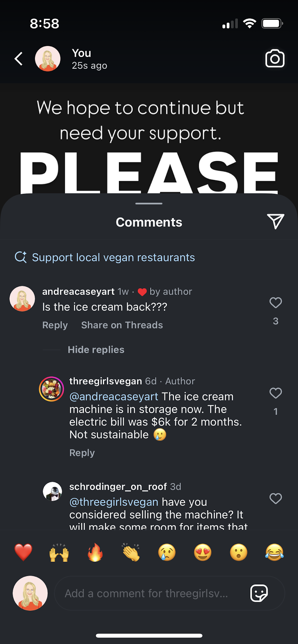
Task: Send the red heart emoji reaction
Action: (23, 552)
